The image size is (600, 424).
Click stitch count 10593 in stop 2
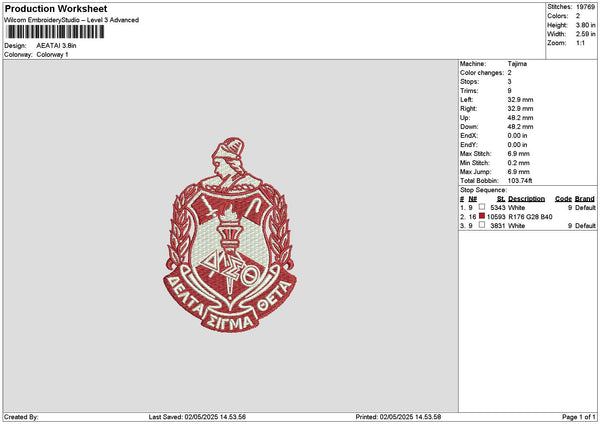(x=496, y=217)
